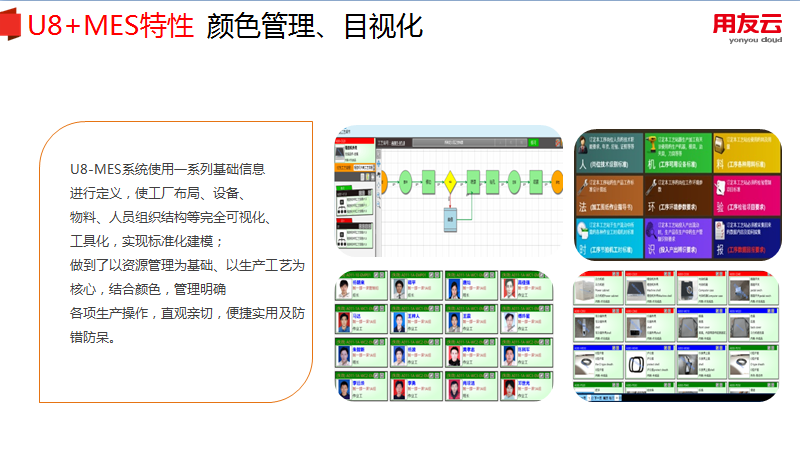The image size is (800, 450).
Task: Click the slide title U8+MES特性
Action: (x=111, y=26)
